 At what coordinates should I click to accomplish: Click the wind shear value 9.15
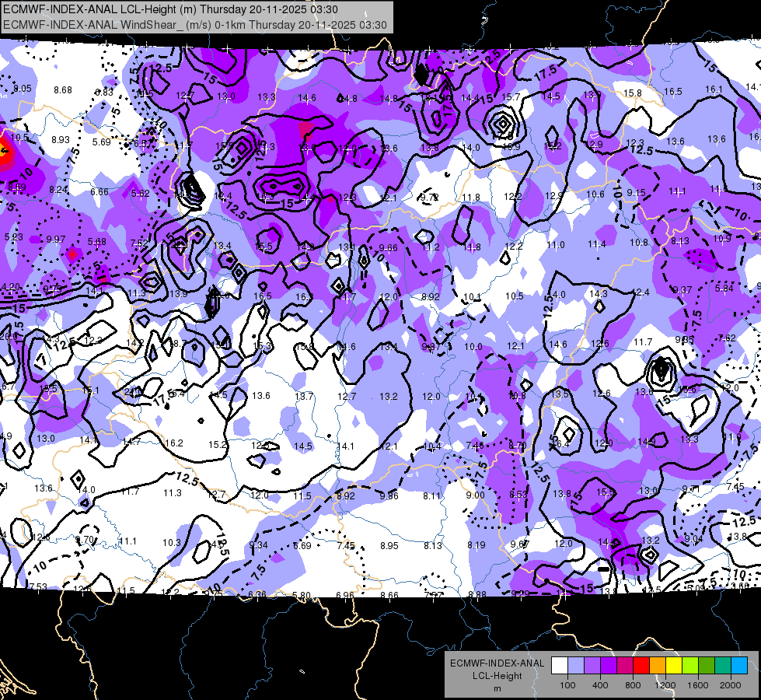(636, 192)
